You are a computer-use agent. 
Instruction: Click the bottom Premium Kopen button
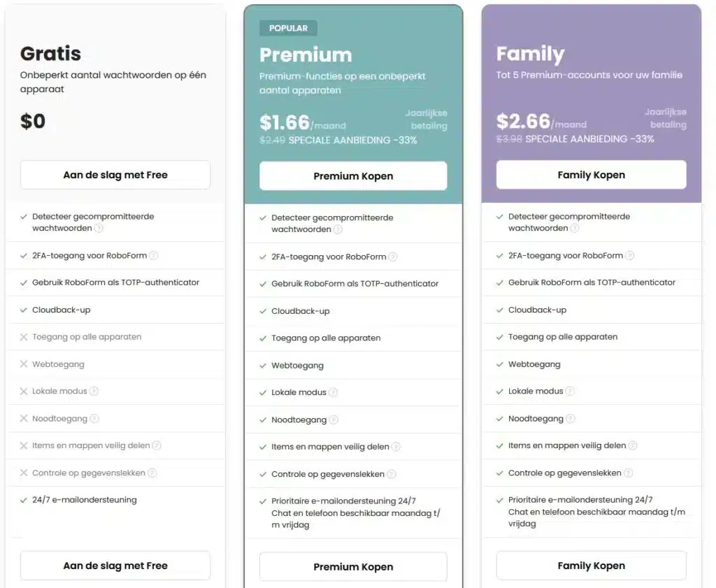pyautogui.click(x=353, y=566)
